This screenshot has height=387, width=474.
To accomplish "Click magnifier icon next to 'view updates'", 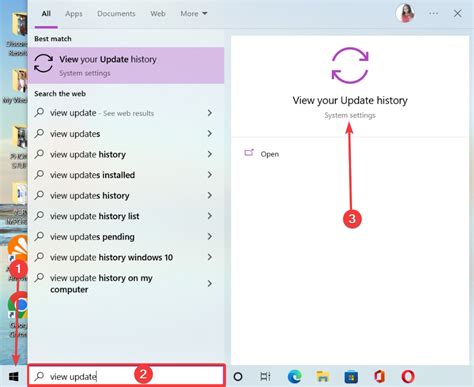I will coord(39,133).
